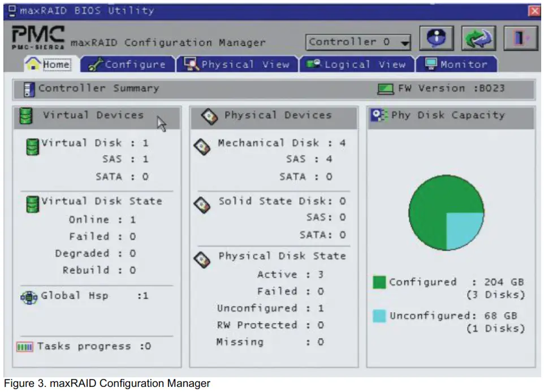Screen dimensions: 544x392
Task: Click the info button in header
Action: (437, 38)
